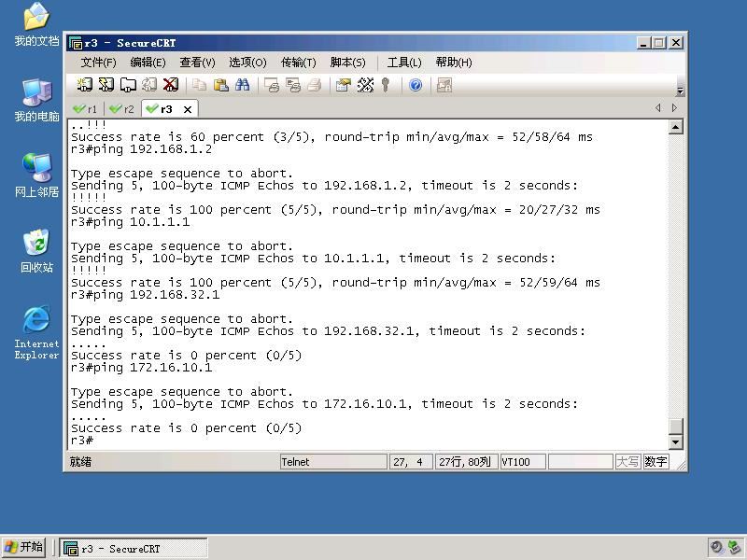The image size is (747, 560).
Task: Click the 'Success rate is 60 percent' line
Action: (x=331, y=137)
